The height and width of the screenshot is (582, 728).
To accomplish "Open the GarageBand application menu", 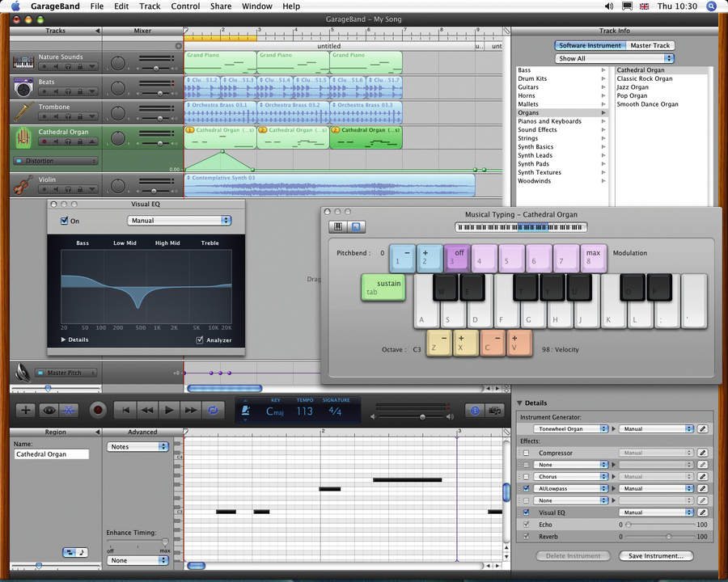I will tap(55, 6).
